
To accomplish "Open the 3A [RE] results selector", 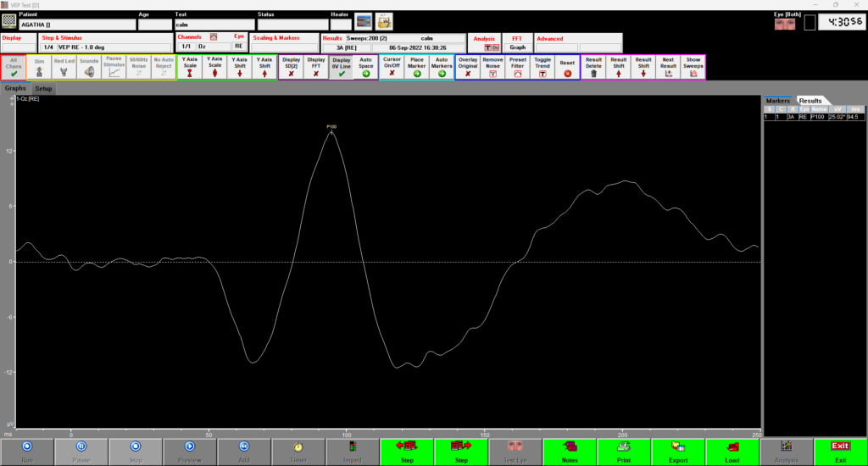I will pos(350,47).
